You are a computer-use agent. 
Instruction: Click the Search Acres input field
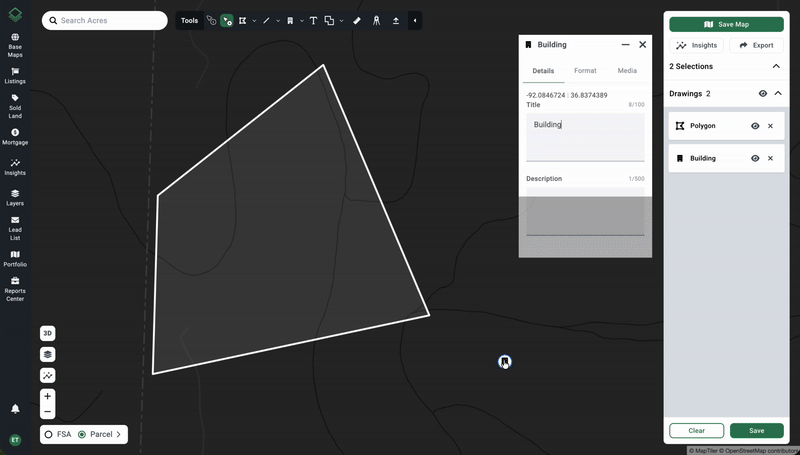105,20
